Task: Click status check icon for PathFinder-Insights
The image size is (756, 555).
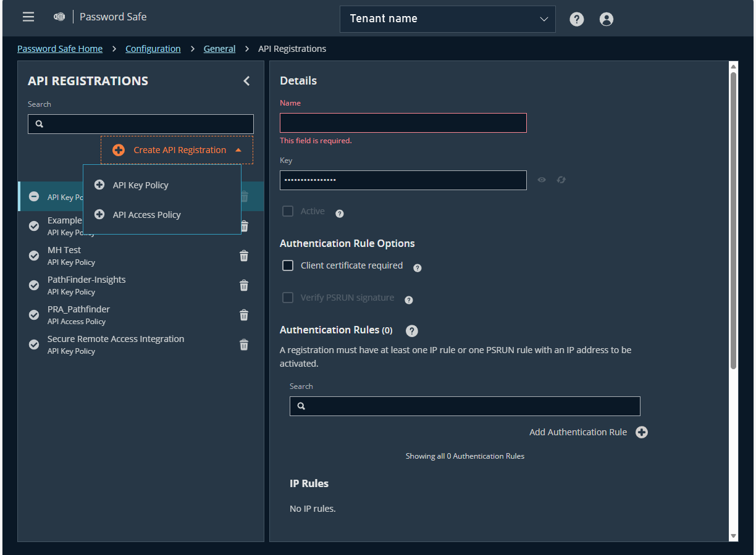Action: (35, 285)
